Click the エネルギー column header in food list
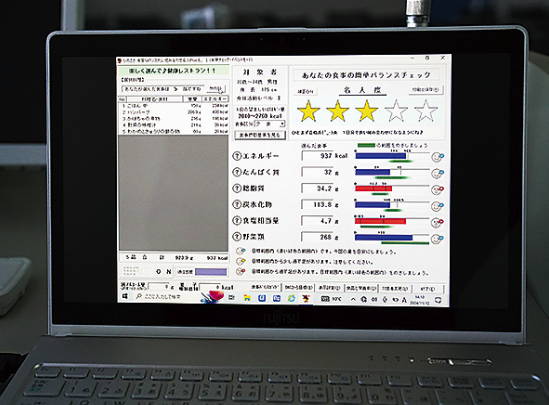 216,99
